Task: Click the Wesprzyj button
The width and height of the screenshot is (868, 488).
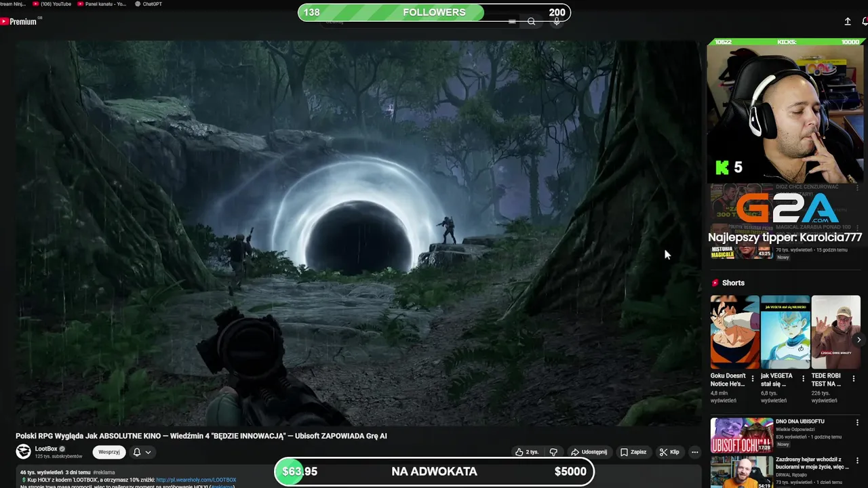Action: (x=109, y=452)
